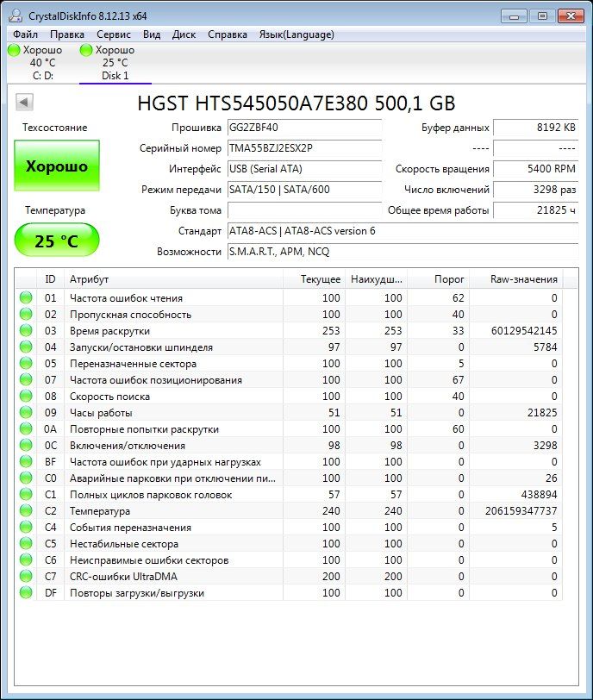The image size is (593, 700).
Task: Click the attribute name CRC-ошибки UltraDMA
Action: (x=123, y=577)
